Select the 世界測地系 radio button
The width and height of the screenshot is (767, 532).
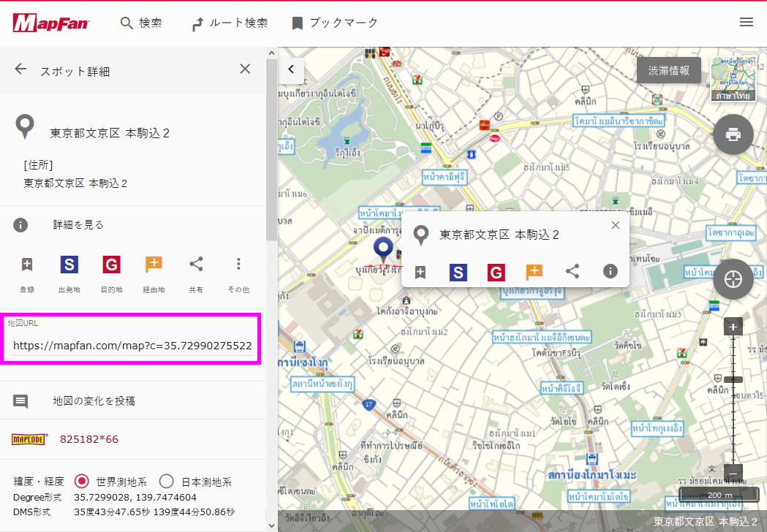(82, 482)
